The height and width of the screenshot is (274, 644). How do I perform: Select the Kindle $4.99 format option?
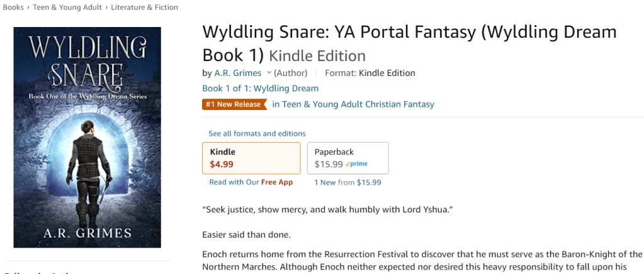pos(251,158)
